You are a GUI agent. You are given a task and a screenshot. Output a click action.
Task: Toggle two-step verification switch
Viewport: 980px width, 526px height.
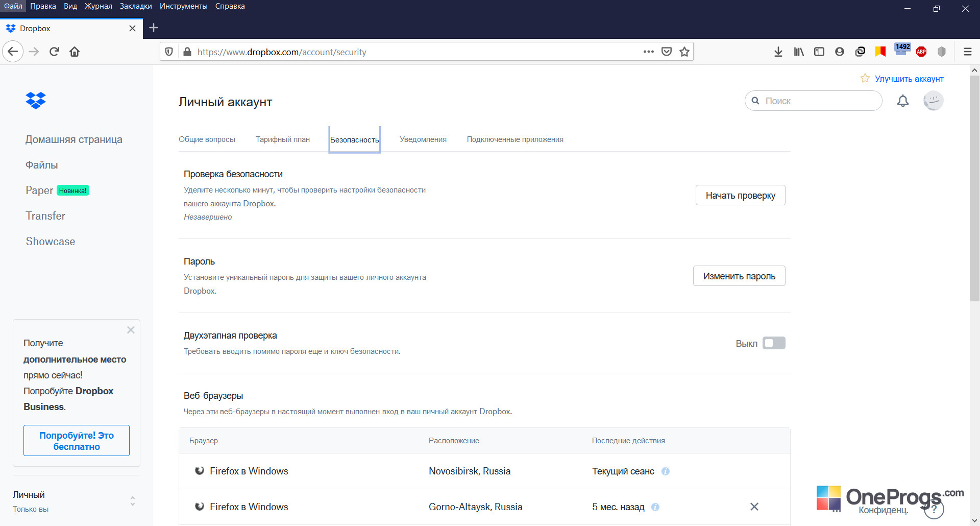[774, 343]
